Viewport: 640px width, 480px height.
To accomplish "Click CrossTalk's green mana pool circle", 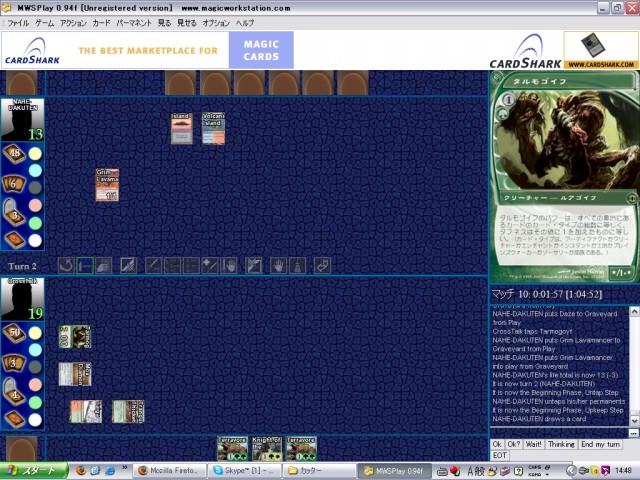I will pos(36,402).
